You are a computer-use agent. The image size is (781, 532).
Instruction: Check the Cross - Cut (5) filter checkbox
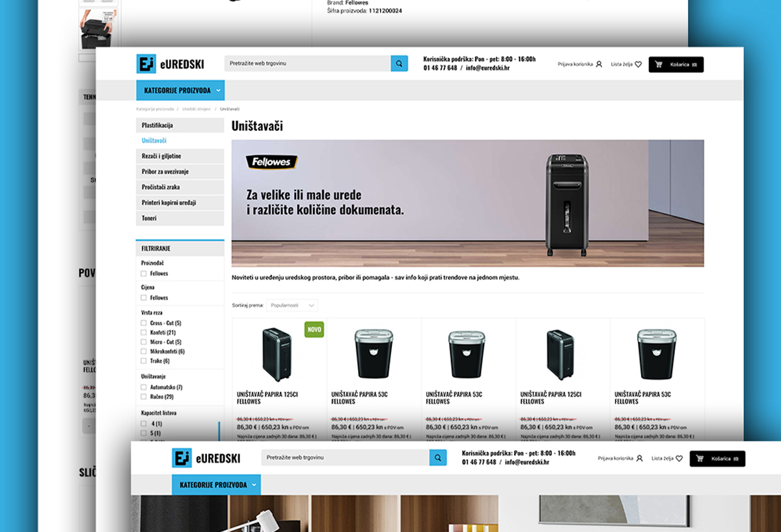coord(144,323)
